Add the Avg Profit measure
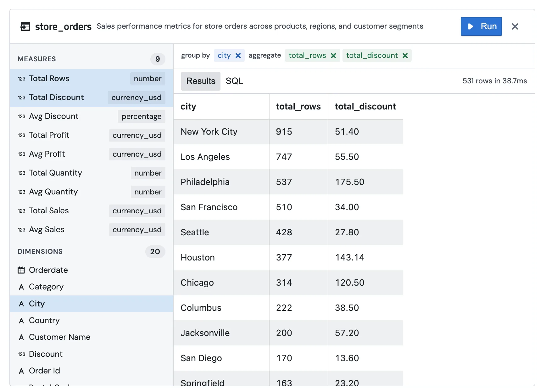The width and height of the screenshot is (546, 392). pyautogui.click(x=92, y=154)
